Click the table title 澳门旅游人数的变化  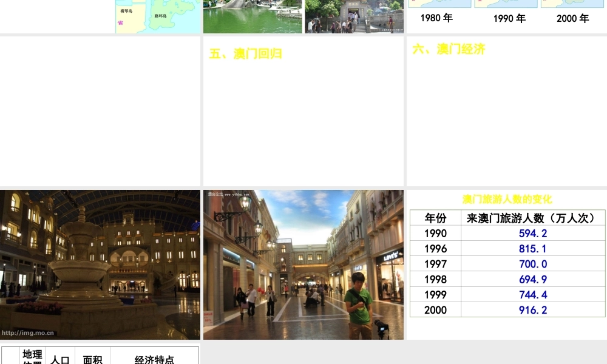click(x=507, y=199)
